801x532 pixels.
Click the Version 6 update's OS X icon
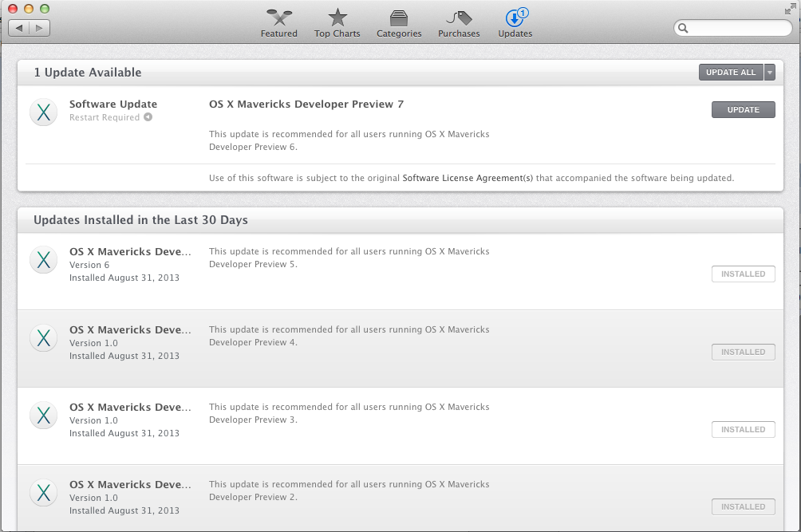click(43, 259)
